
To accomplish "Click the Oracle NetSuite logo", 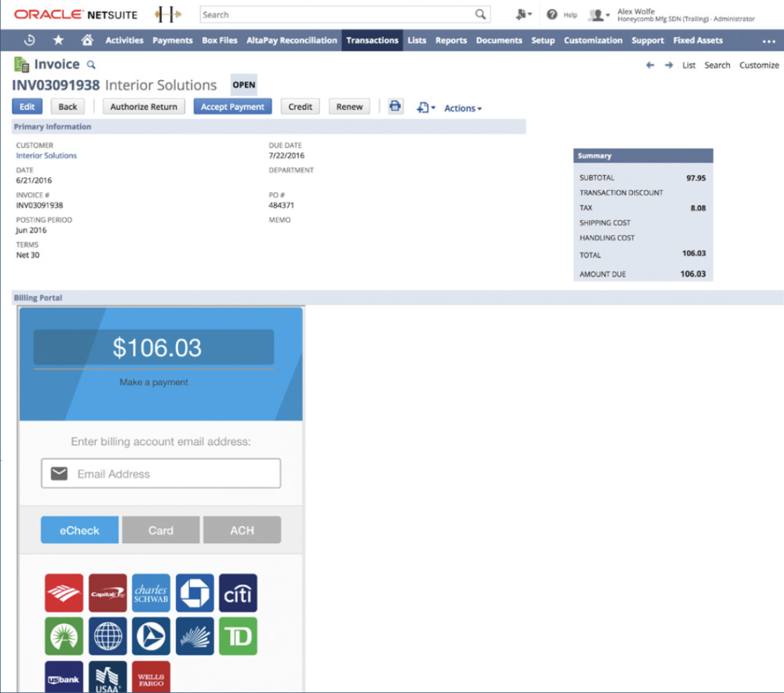I will (x=76, y=15).
